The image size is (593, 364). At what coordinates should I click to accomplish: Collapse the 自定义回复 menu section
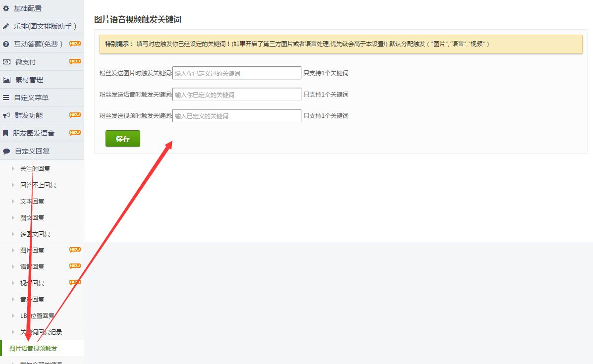pyautogui.click(x=32, y=151)
